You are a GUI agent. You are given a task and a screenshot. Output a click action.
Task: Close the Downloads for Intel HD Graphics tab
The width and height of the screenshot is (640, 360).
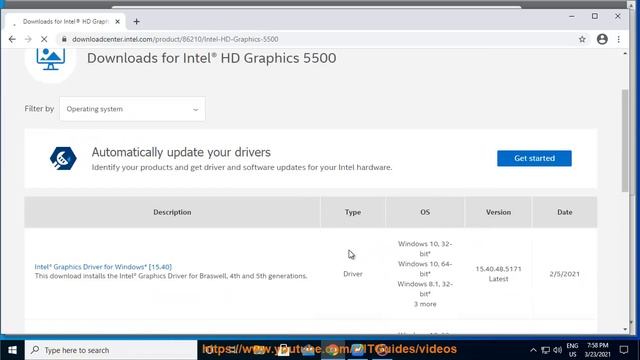118,22
